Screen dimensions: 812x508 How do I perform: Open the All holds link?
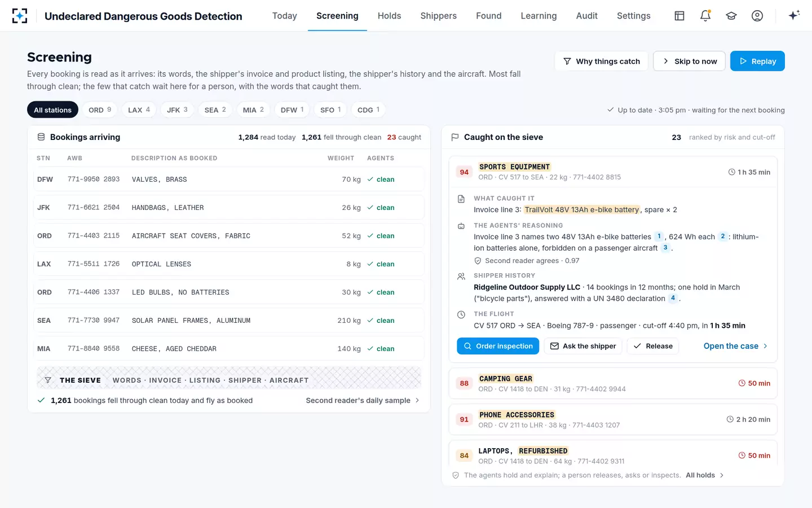point(704,475)
